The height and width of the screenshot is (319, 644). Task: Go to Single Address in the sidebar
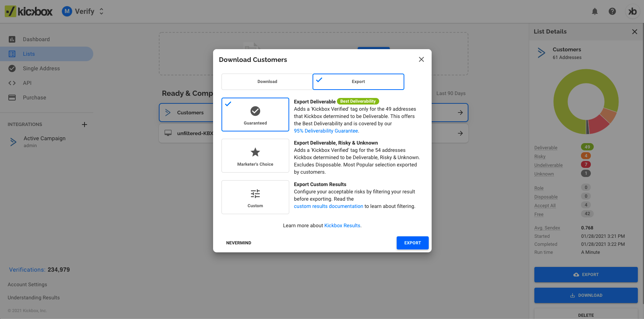tap(47, 68)
